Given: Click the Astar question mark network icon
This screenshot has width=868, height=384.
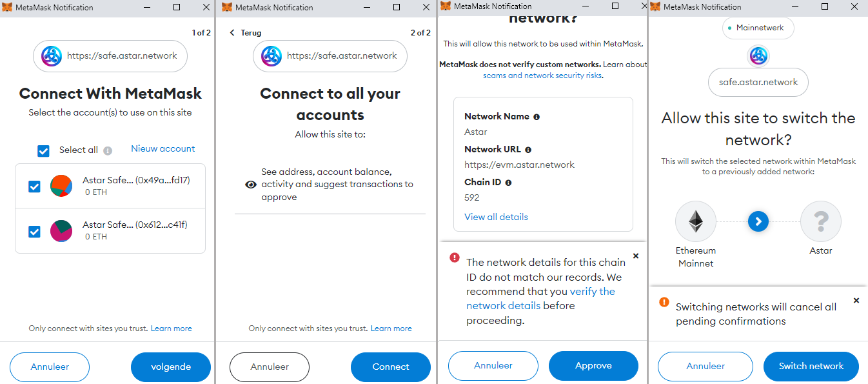Looking at the screenshot, I should tap(820, 221).
